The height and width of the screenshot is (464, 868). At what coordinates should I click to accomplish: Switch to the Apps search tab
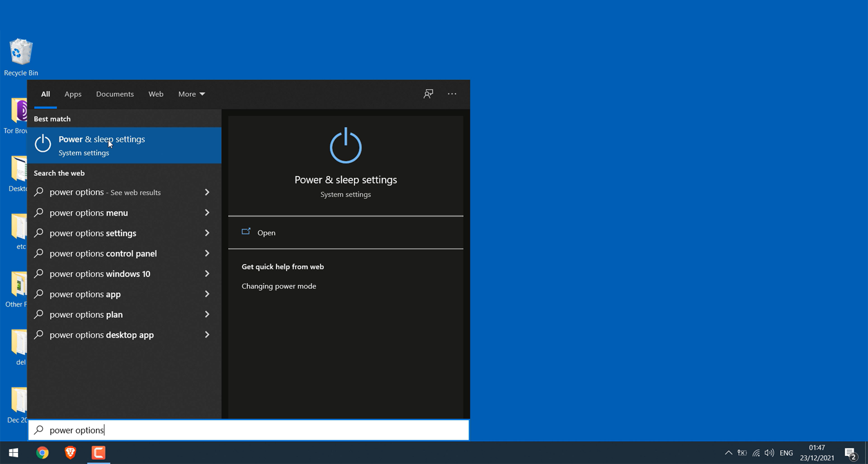73,94
